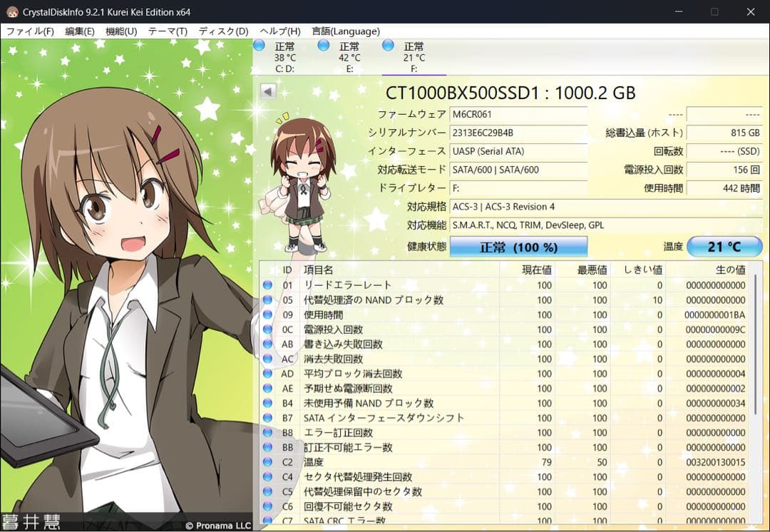Click status orb of row 09 使用時間

[267, 314]
